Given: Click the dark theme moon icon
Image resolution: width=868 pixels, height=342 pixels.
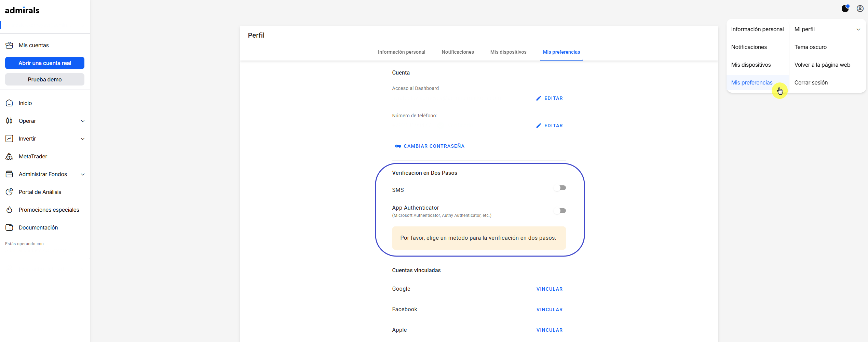Looking at the screenshot, I should (845, 9).
